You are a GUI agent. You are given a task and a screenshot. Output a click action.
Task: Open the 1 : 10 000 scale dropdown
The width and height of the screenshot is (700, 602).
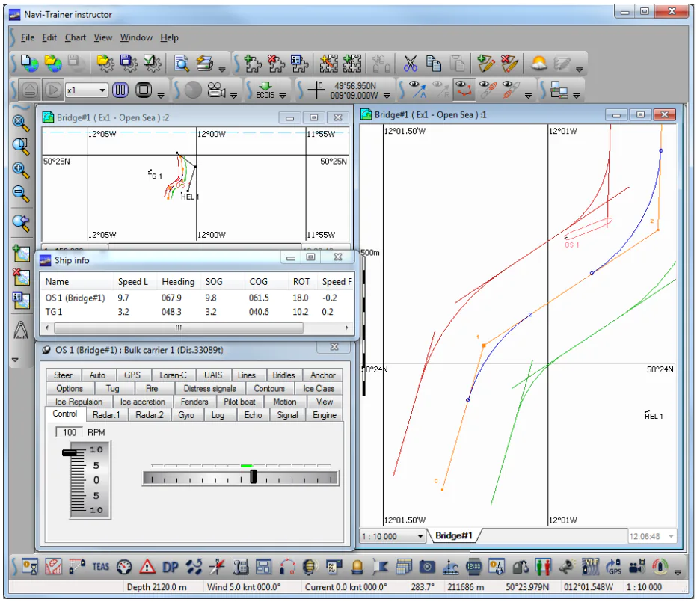pyautogui.click(x=420, y=536)
